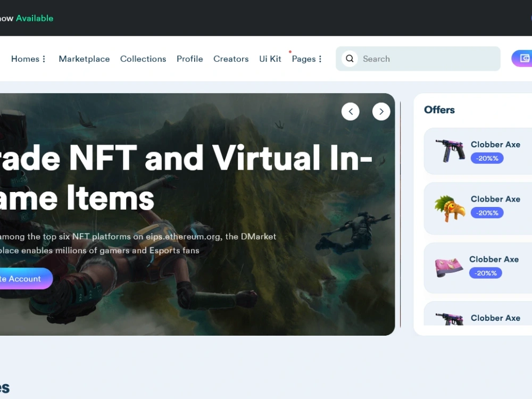Open the wallet gradient icon button
Image resolution: width=532 pixels, height=399 pixels.
(523, 59)
